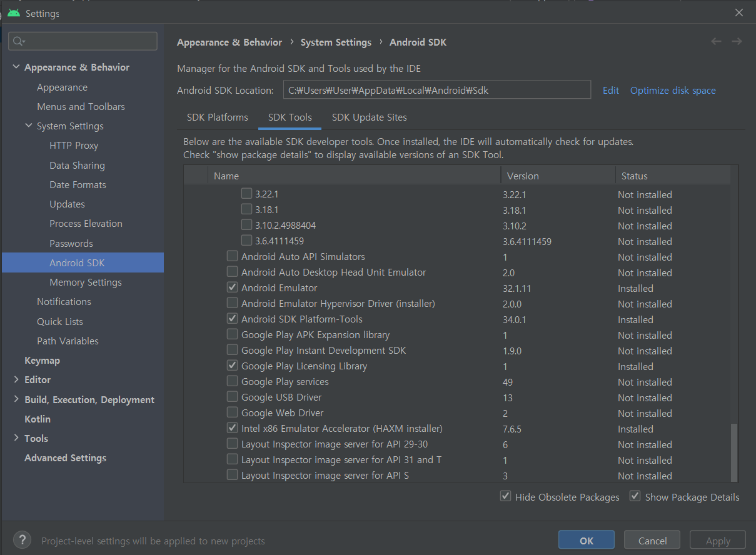Open Menus and Toolbars settings
The width and height of the screenshot is (756, 555).
coord(81,106)
